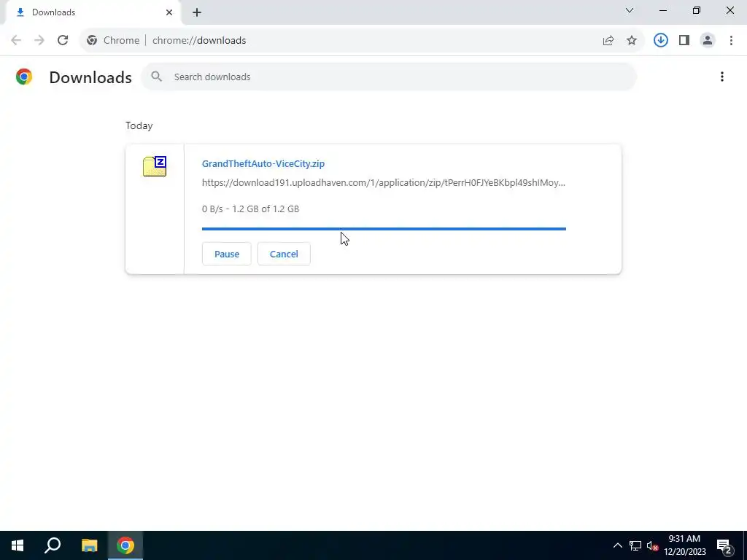The image size is (747, 560).
Task: Open the tab search chevron
Action: click(630, 10)
